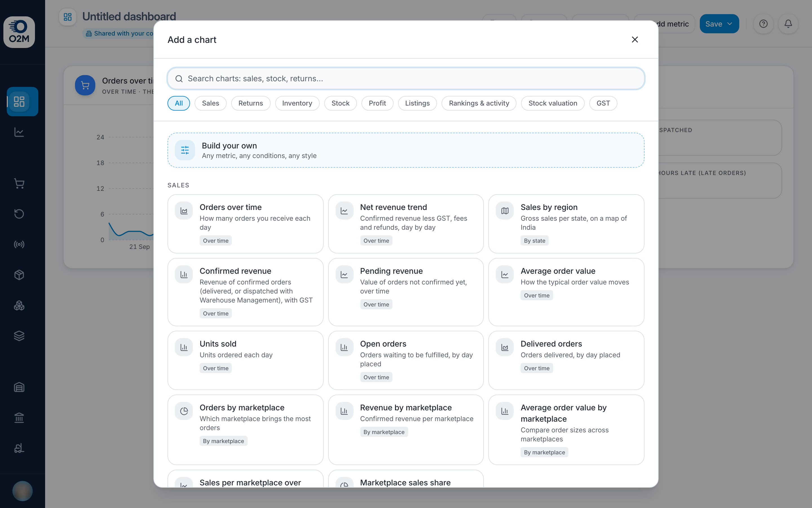Choose the Build your own chart card
The height and width of the screenshot is (508, 812).
406,150
